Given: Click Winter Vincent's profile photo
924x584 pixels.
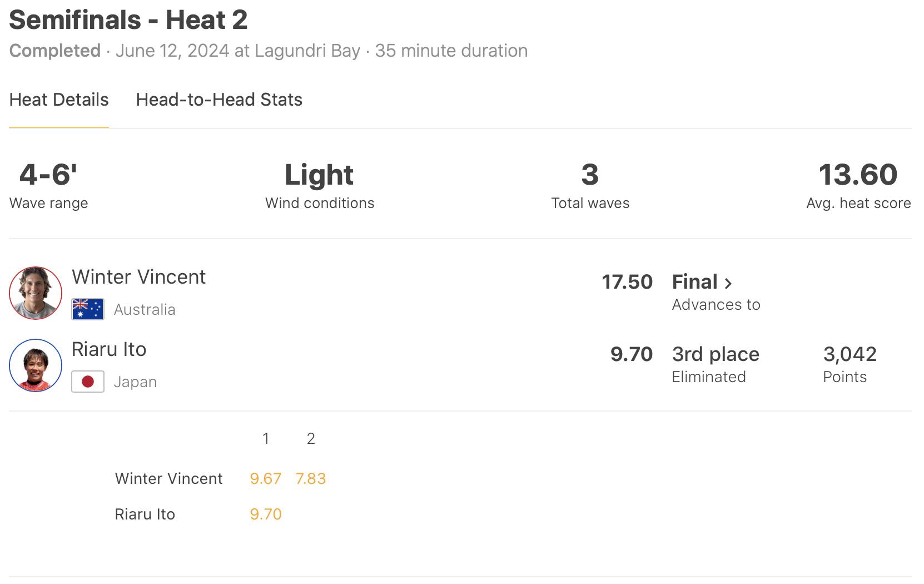Looking at the screenshot, I should point(36,293).
